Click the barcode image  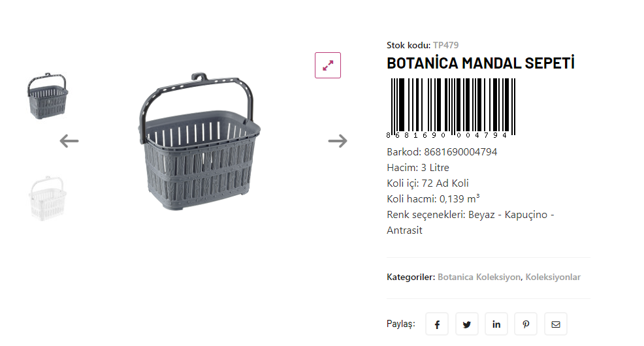click(451, 108)
